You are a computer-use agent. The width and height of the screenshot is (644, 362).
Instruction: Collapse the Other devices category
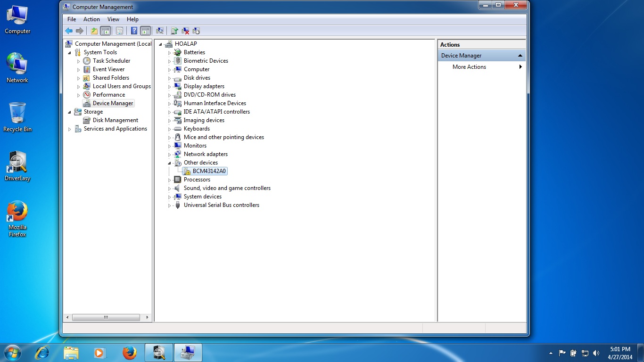click(x=169, y=163)
